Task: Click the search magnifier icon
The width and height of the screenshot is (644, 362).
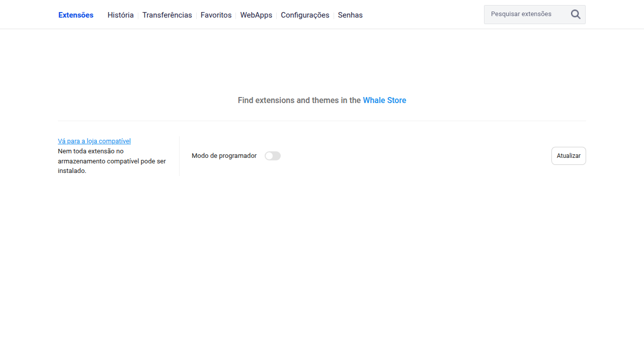Action: pos(576,15)
